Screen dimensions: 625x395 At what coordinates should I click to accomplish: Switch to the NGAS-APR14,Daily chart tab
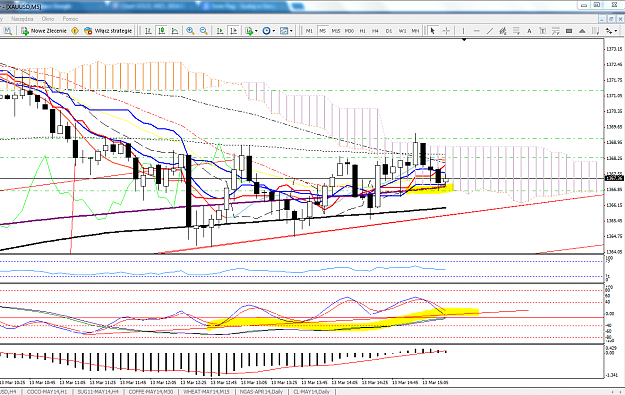[x=261, y=392]
